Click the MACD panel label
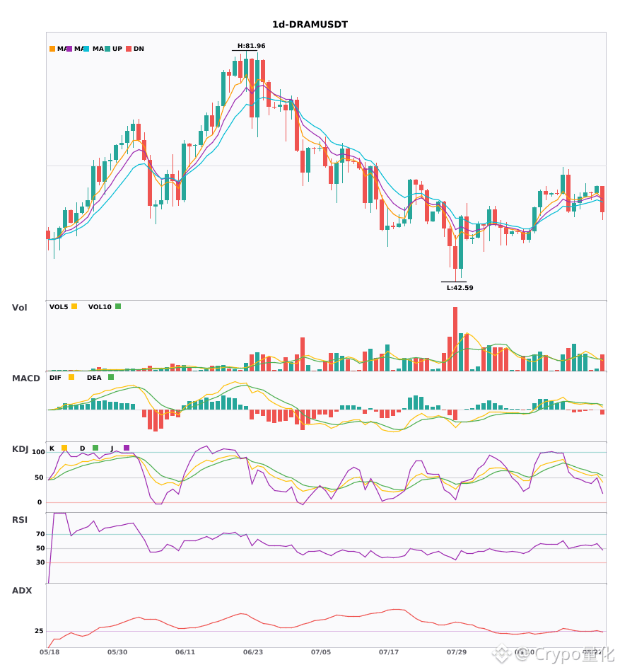The width and height of the screenshot is (620, 672). click(26, 378)
